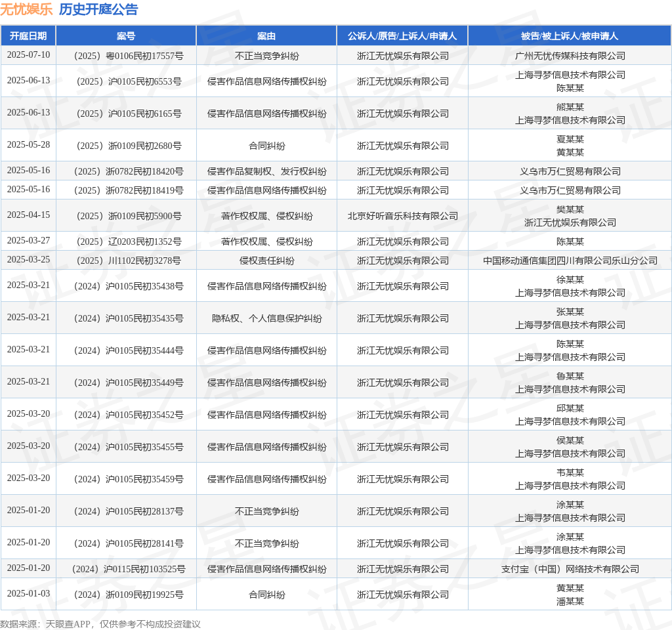The image size is (672, 630).
Task: Click defendant 中国移动通信集团四川有限公司乐山分公司
Action: [x=570, y=261]
